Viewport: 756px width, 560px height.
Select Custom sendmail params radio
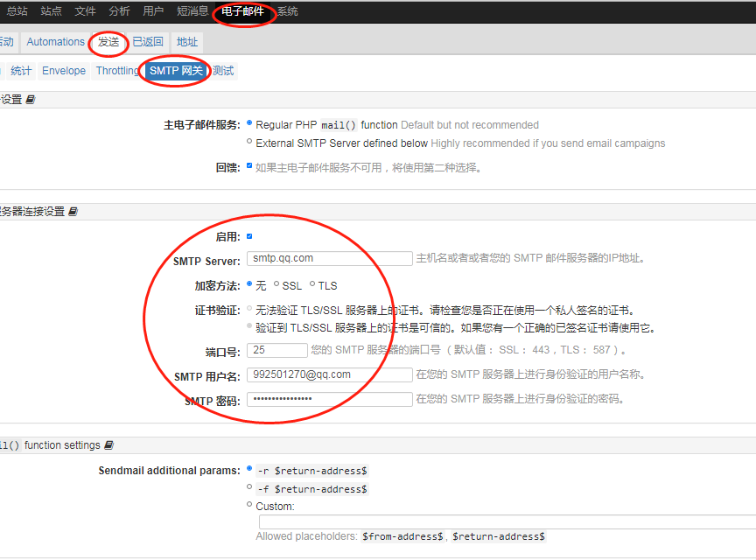click(249, 505)
